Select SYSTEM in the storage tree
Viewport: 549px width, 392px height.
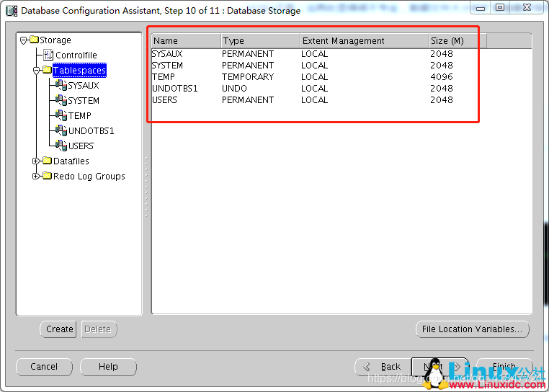[x=84, y=101]
